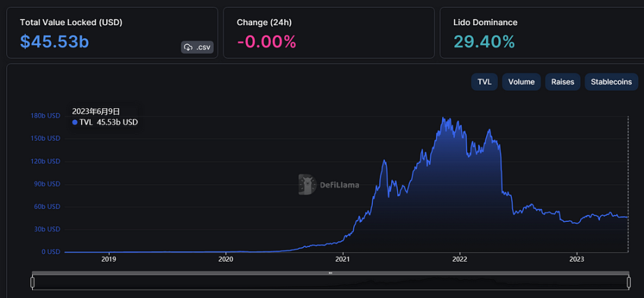Select the 29.40% Lido Dominance value
Image resolution: width=644 pixels, height=298 pixels.
[x=484, y=41]
